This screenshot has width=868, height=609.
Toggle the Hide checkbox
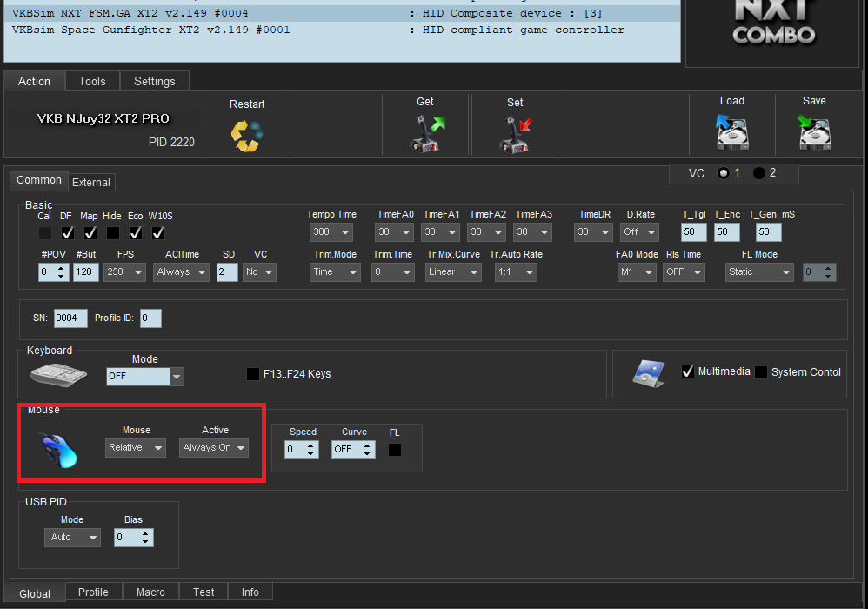[113, 233]
